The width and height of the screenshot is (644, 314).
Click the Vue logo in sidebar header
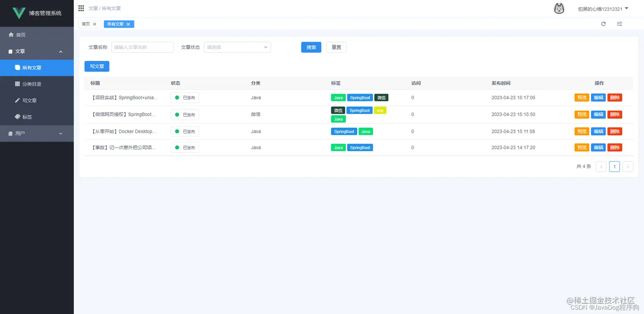point(19,13)
